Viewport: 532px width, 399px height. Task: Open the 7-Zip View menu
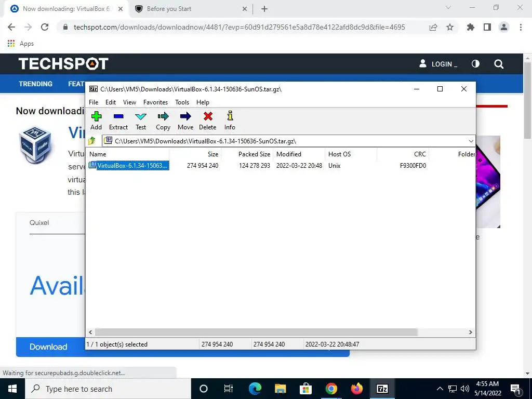pos(129,102)
